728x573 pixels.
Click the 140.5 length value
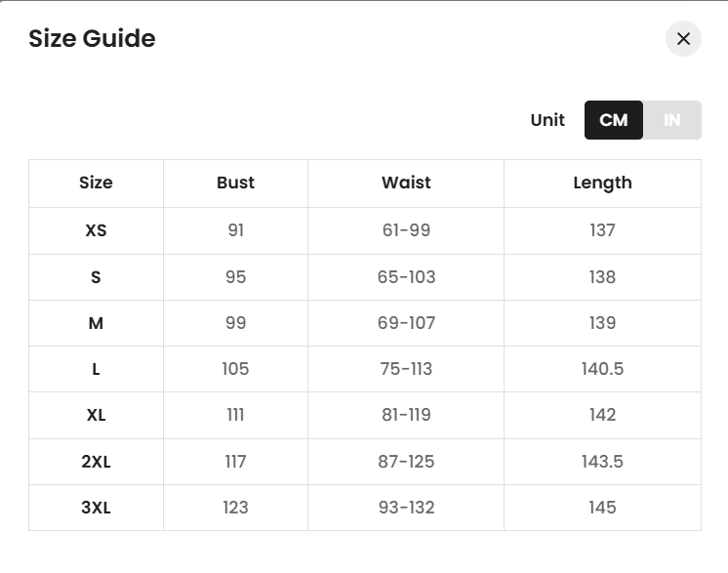(602, 369)
